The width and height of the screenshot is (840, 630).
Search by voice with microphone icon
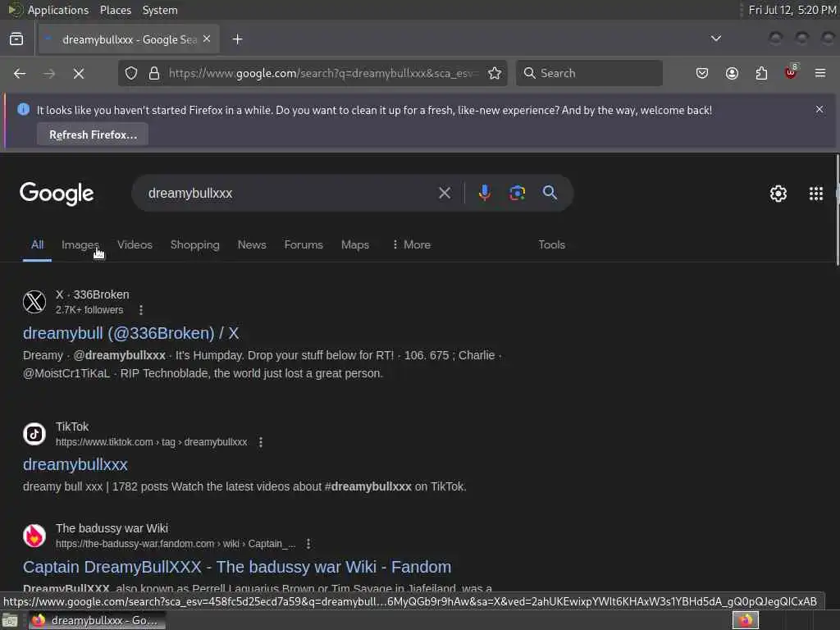[484, 193]
